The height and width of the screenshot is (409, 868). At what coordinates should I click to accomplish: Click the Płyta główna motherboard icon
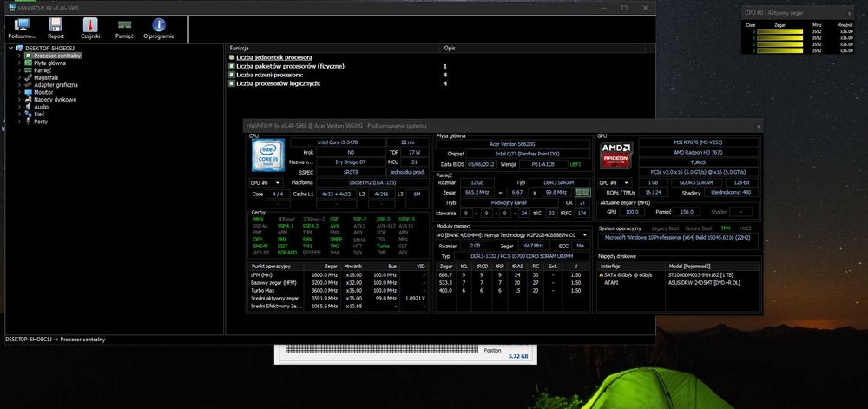tap(29, 63)
